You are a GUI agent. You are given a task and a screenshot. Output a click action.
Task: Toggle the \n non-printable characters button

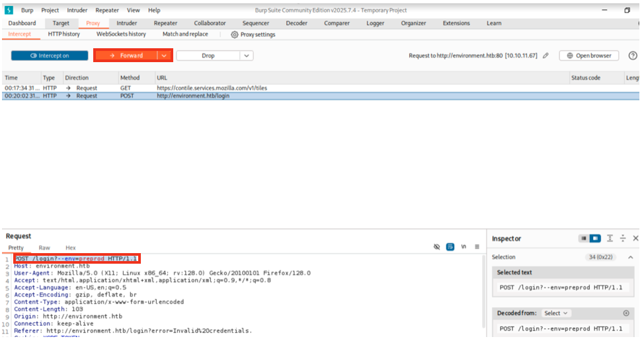tap(463, 247)
